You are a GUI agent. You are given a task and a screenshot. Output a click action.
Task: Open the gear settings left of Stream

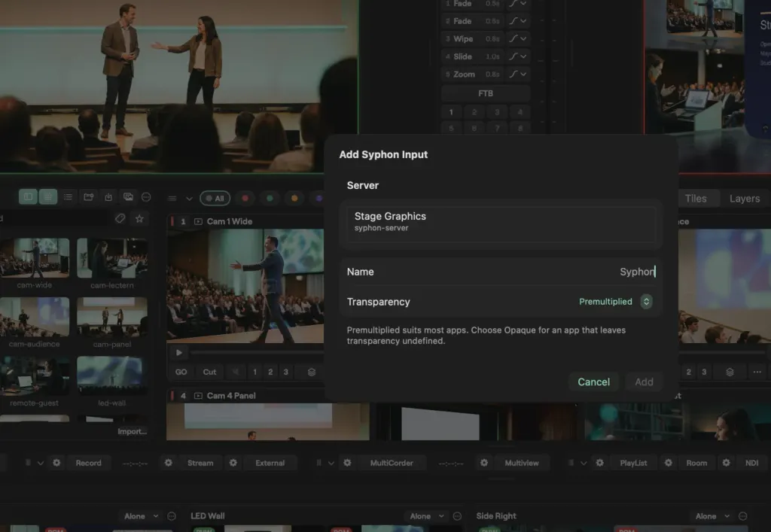point(168,463)
